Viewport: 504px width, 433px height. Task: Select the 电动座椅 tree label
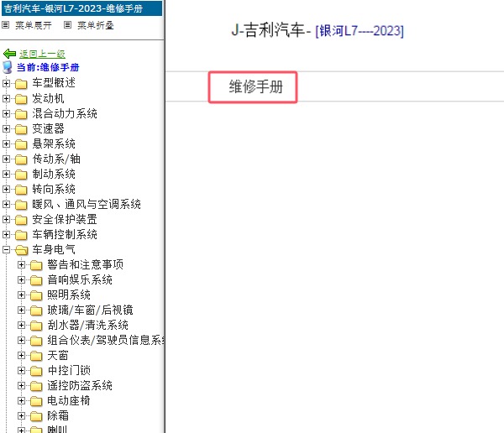pyautogui.click(x=69, y=400)
